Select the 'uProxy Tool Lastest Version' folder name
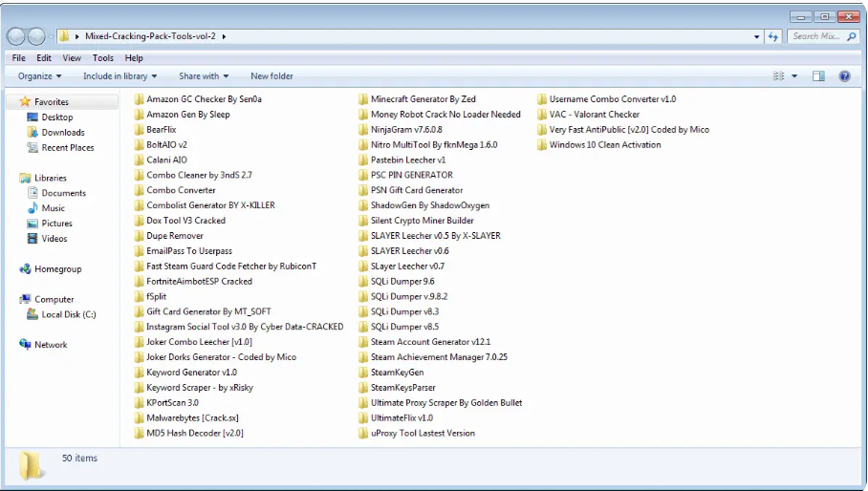The height and width of the screenshot is (491, 868). click(423, 434)
